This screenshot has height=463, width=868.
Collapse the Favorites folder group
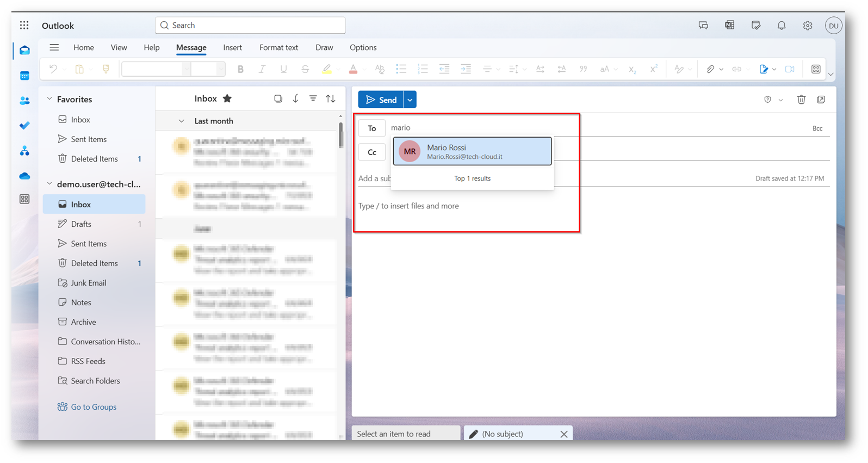(49, 99)
